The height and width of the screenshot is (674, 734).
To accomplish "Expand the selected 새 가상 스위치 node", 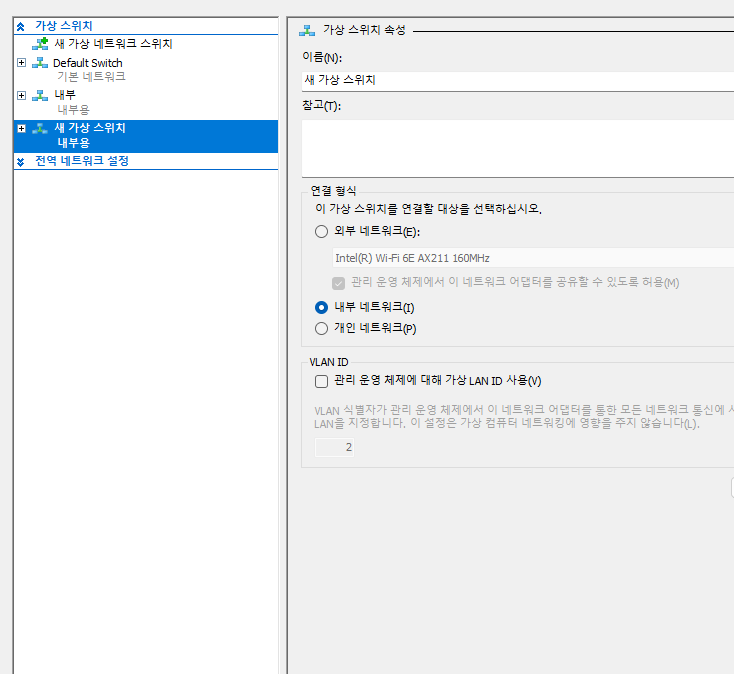I will (22, 128).
